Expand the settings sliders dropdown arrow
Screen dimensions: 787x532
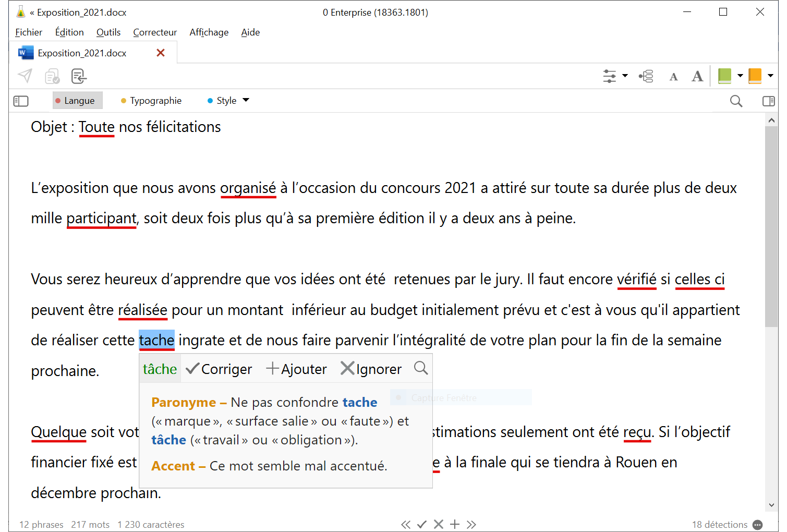coord(625,76)
